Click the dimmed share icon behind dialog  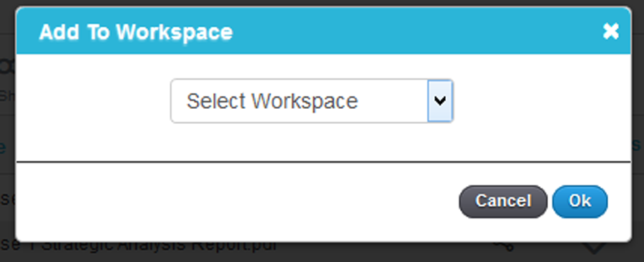(x=503, y=246)
